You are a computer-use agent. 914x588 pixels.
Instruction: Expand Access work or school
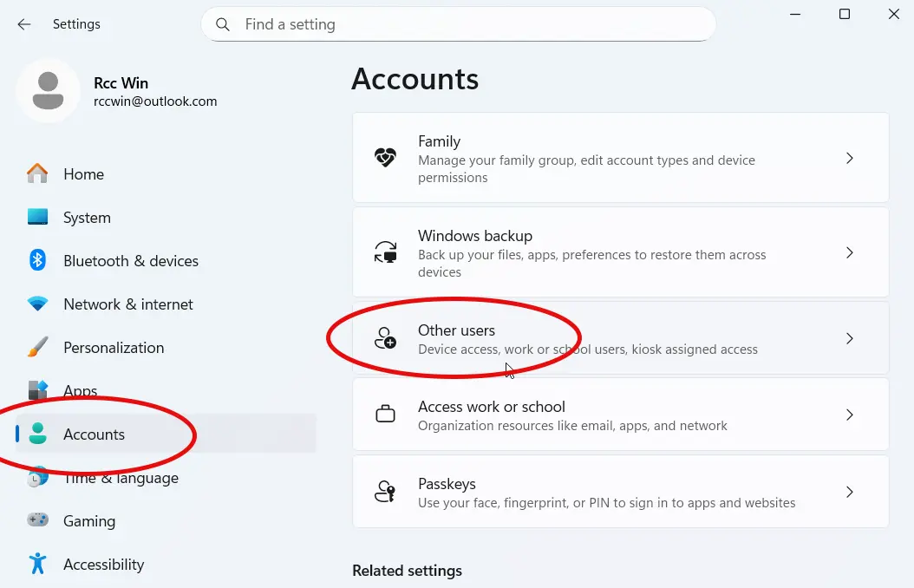pos(620,415)
